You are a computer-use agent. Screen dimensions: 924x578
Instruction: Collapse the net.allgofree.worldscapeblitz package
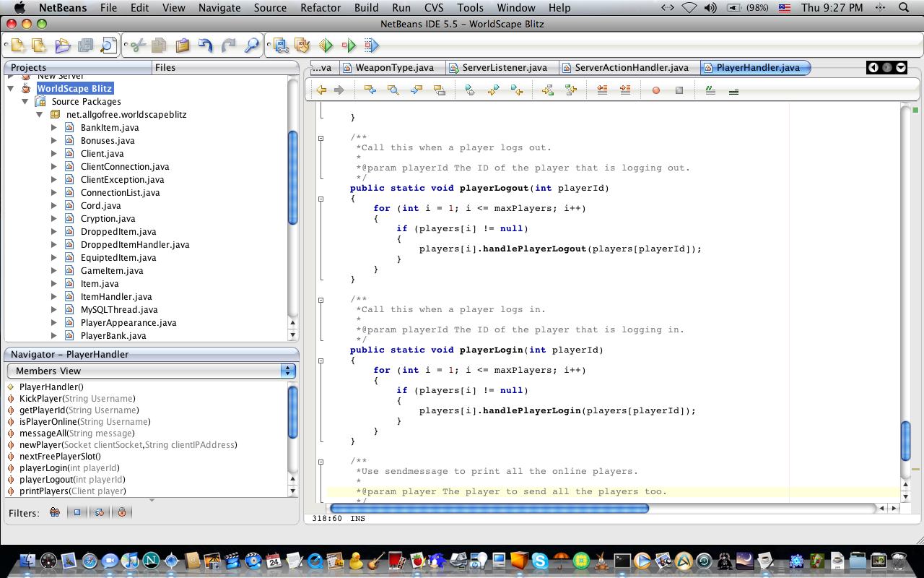(x=40, y=115)
